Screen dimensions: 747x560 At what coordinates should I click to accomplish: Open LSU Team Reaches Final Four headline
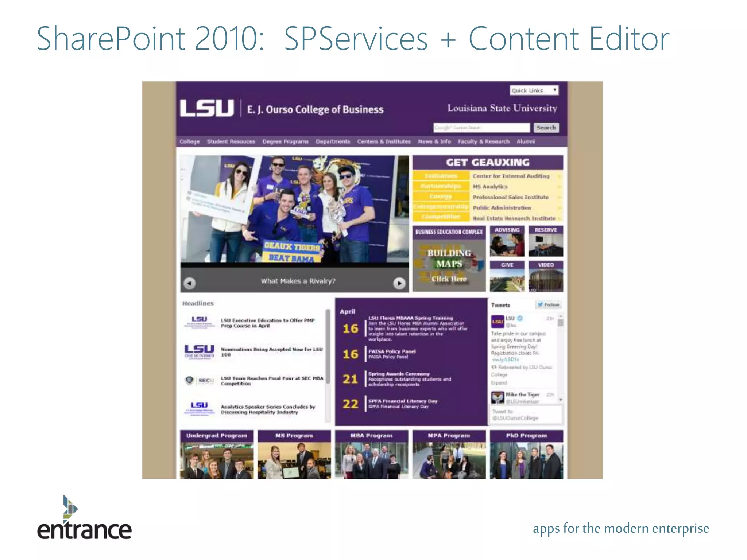click(272, 381)
